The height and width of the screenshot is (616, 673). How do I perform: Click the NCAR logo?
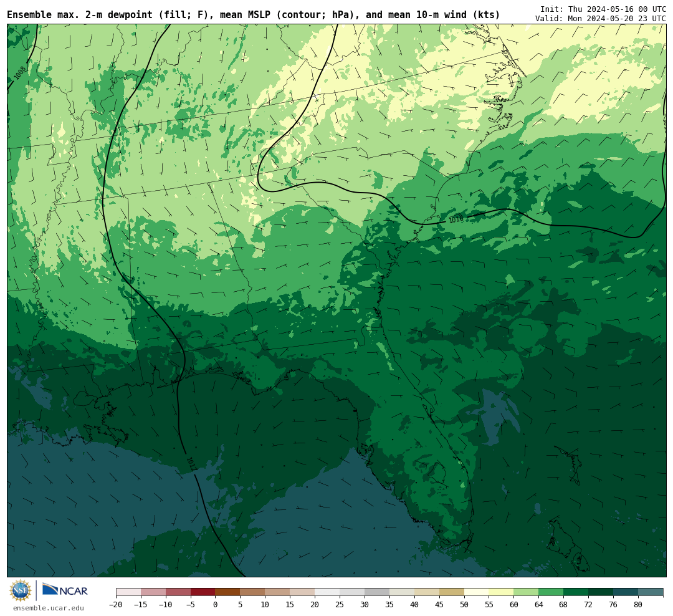(65, 590)
